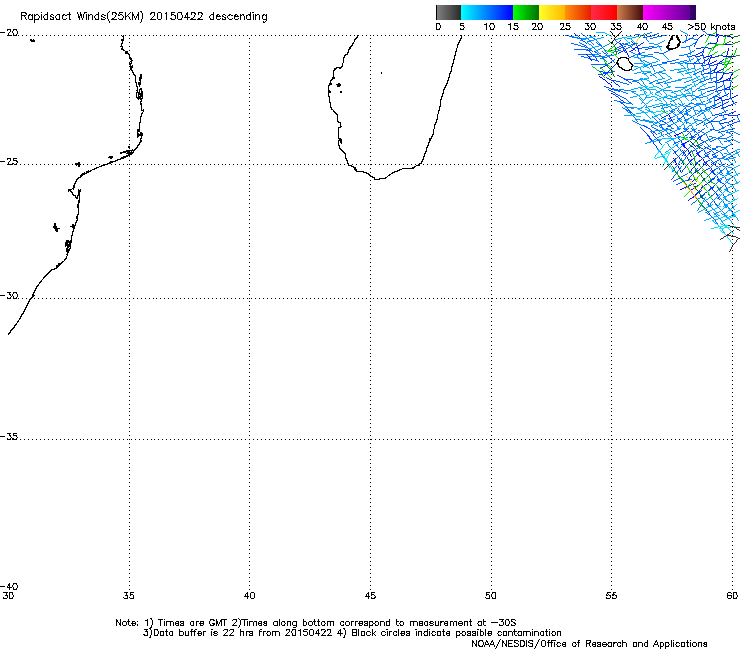Choose the magenta 40-45 knots legend segment
The image size is (740, 650).
pyautogui.click(x=656, y=12)
